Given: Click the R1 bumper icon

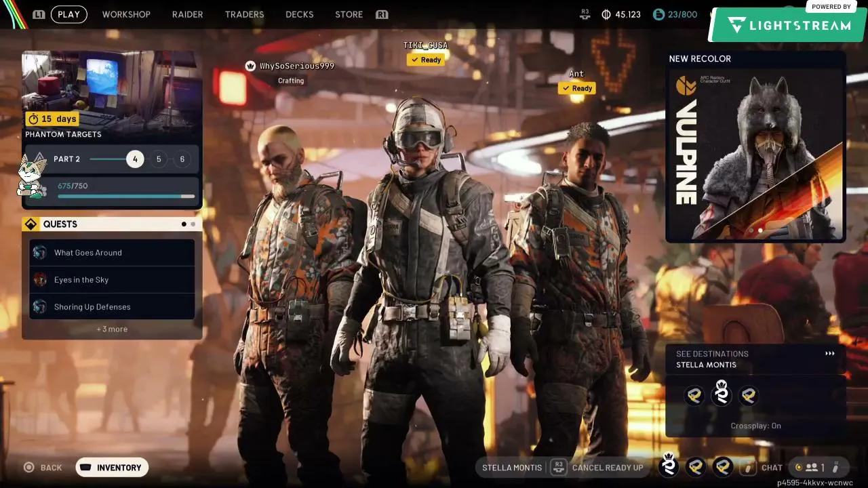Looking at the screenshot, I should pos(382,14).
